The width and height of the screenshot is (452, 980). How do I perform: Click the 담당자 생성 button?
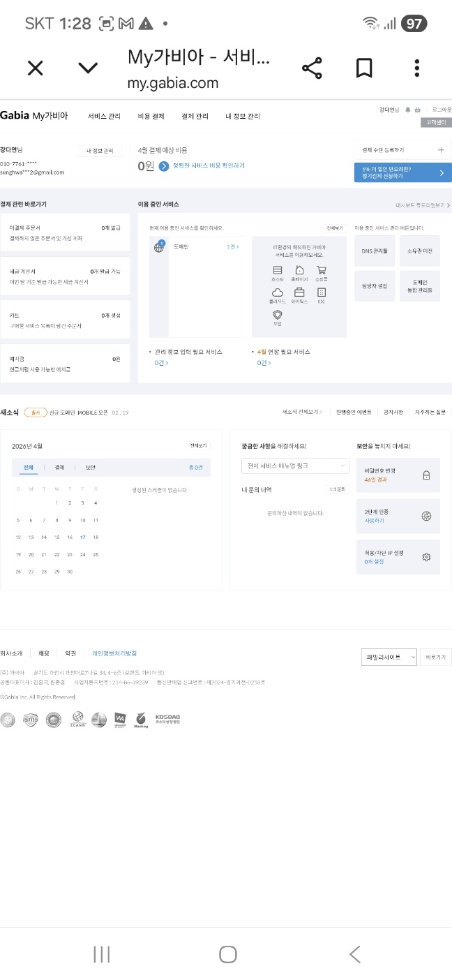(375, 286)
